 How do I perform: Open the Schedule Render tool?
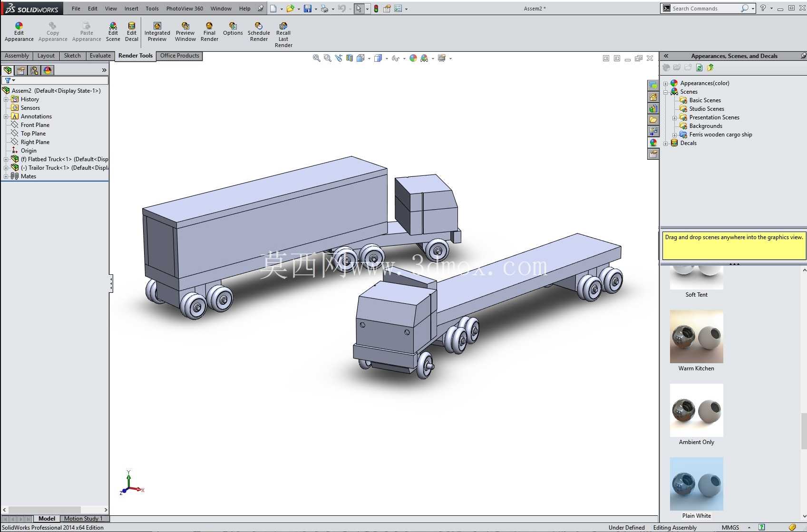259,32
